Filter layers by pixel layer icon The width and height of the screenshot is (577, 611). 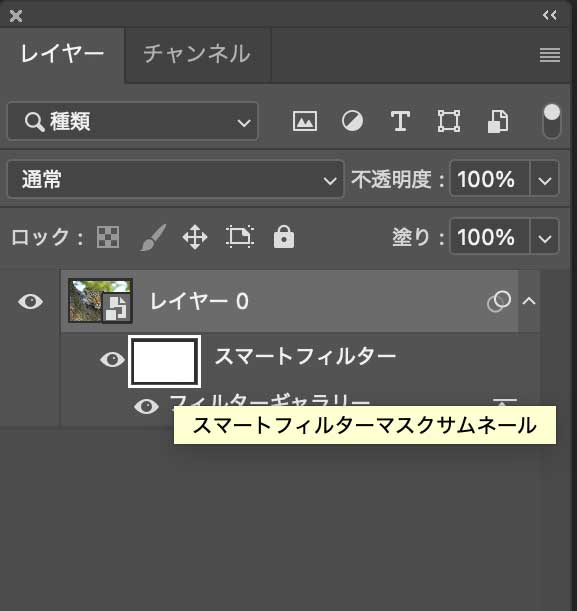coord(305,121)
